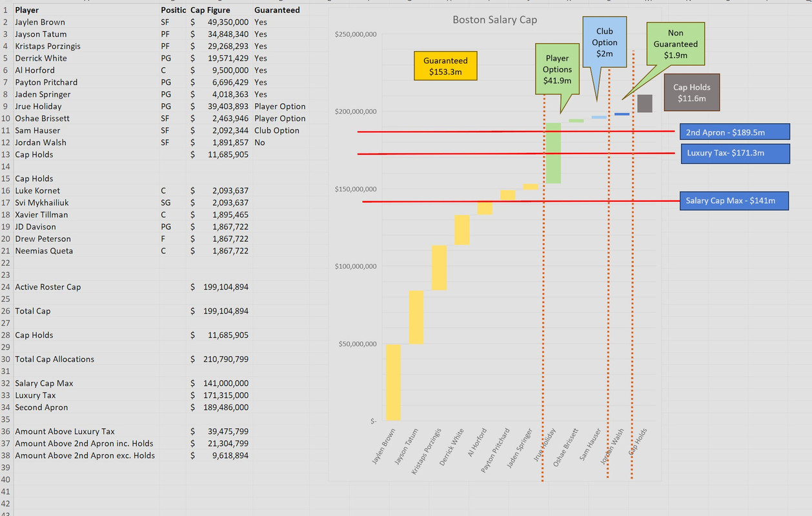This screenshot has width=812, height=516.
Task: Click Amount Above 2nd Apron exc. Holds label
Action: pyautogui.click(x=86, y=455)
